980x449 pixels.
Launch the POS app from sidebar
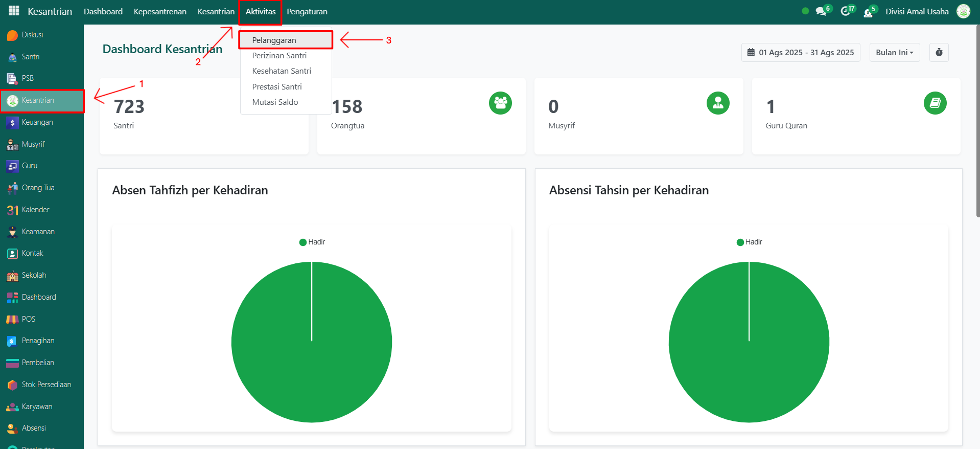(x=28, y=319)
